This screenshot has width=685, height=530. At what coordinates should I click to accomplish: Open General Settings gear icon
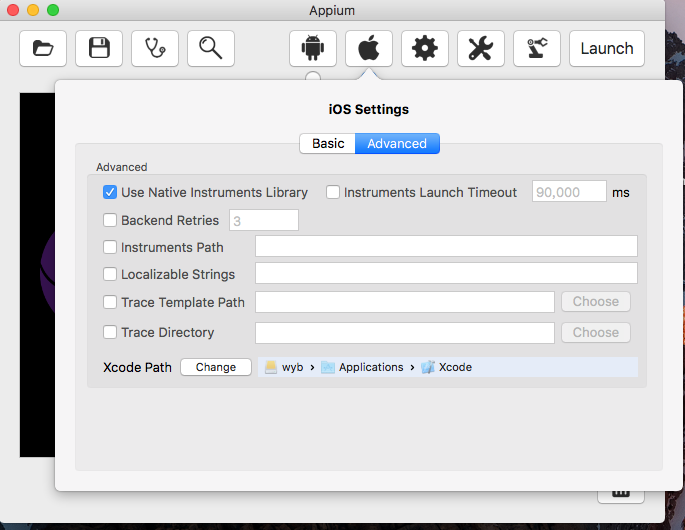tap(425, 48)
